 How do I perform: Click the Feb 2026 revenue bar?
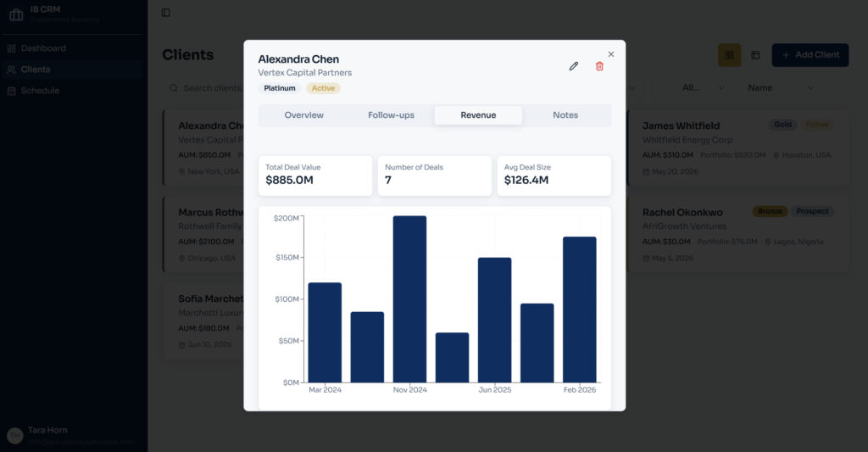[x=580, y=310]
